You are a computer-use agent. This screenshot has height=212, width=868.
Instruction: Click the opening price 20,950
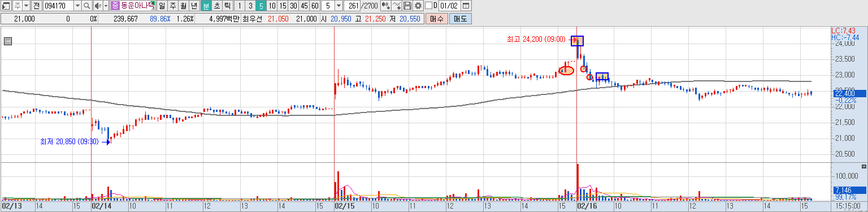tap(341, 19)
